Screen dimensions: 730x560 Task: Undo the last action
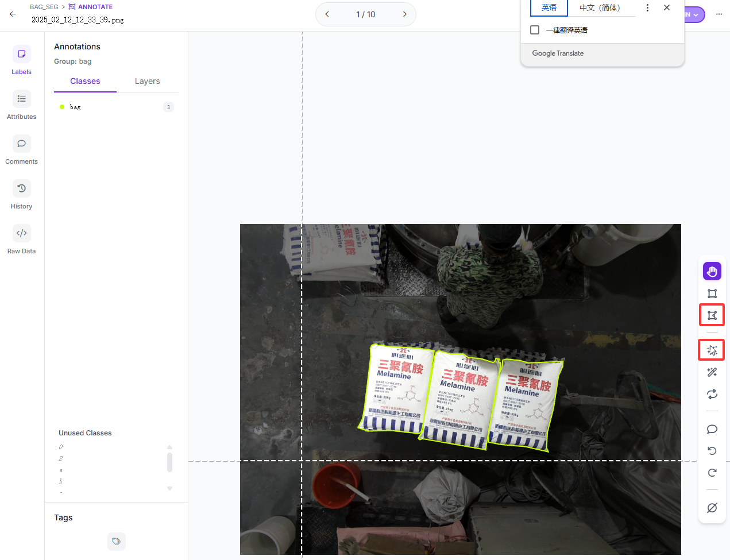click(712, 451)
